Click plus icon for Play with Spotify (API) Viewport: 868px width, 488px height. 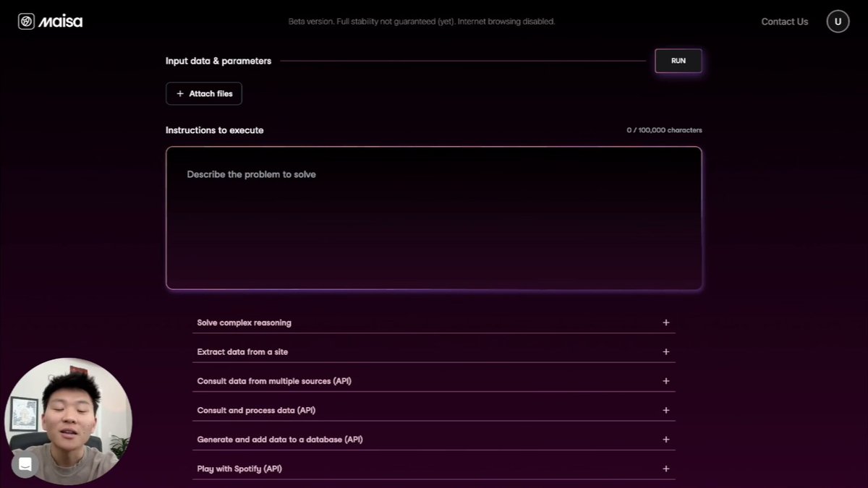[x=666, y=468]
